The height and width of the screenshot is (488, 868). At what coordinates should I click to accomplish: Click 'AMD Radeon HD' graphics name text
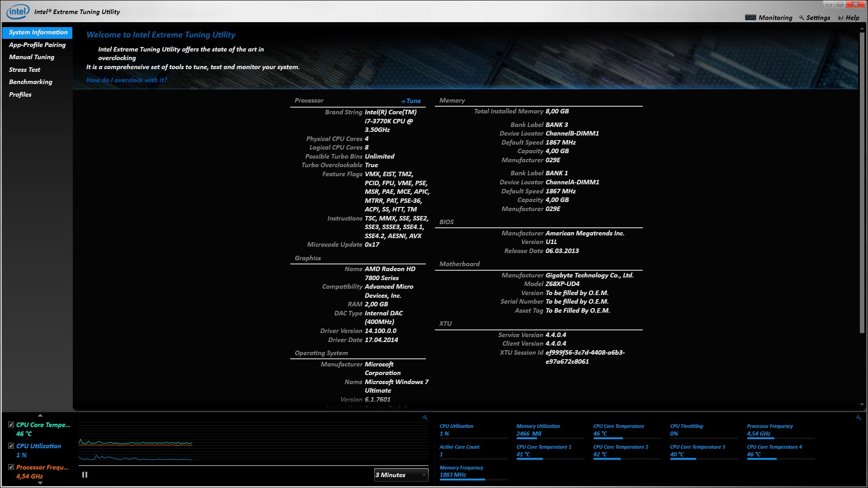click(x=390, y=269)
